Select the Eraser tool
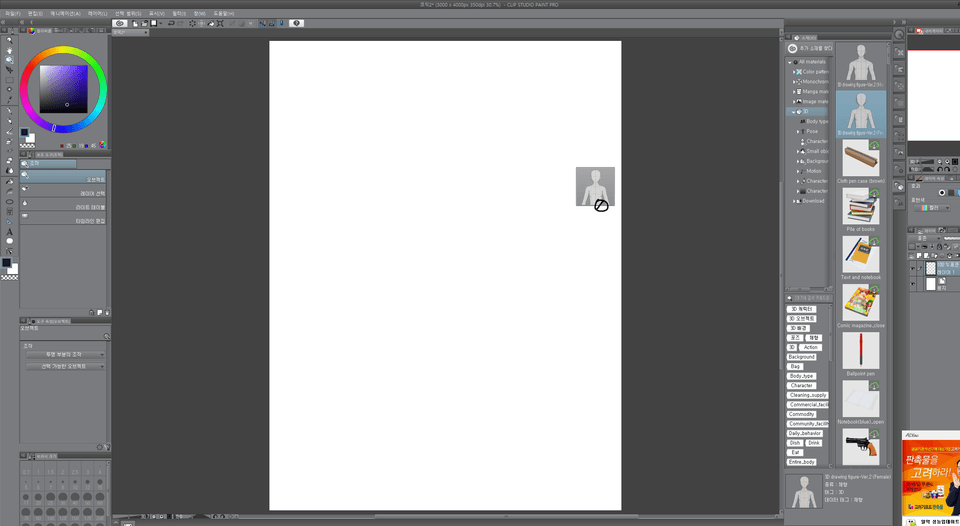 9,160
